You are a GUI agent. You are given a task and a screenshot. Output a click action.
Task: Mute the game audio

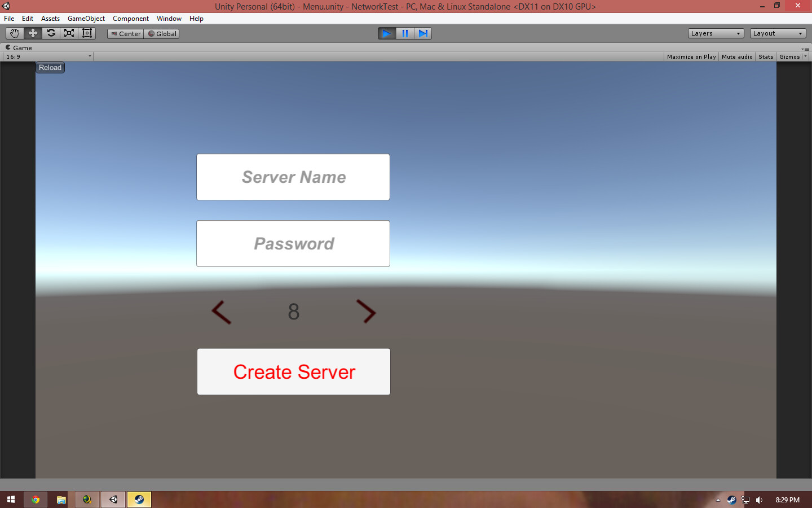pos(736,56)
